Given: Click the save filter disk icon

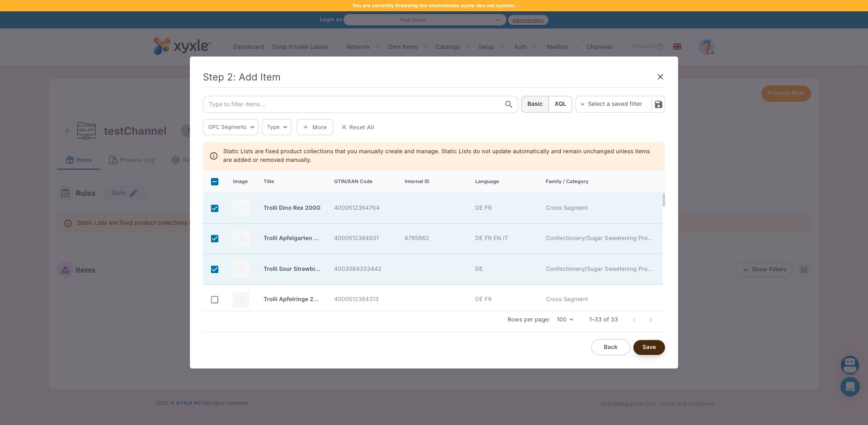Looking at the screenshot, I should coord(658,104).
